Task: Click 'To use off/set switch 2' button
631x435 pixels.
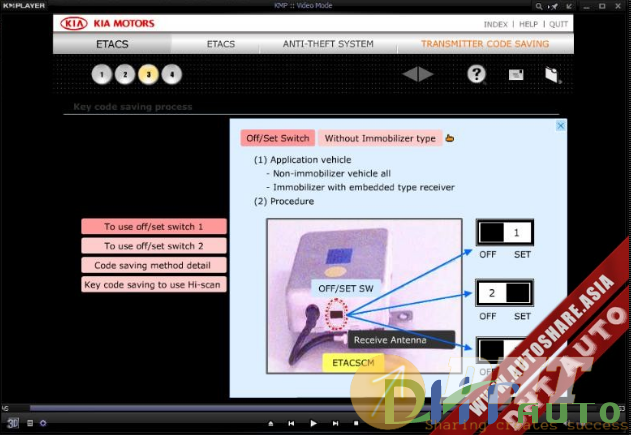Action: pyautogui.click(x=154, y=246)
